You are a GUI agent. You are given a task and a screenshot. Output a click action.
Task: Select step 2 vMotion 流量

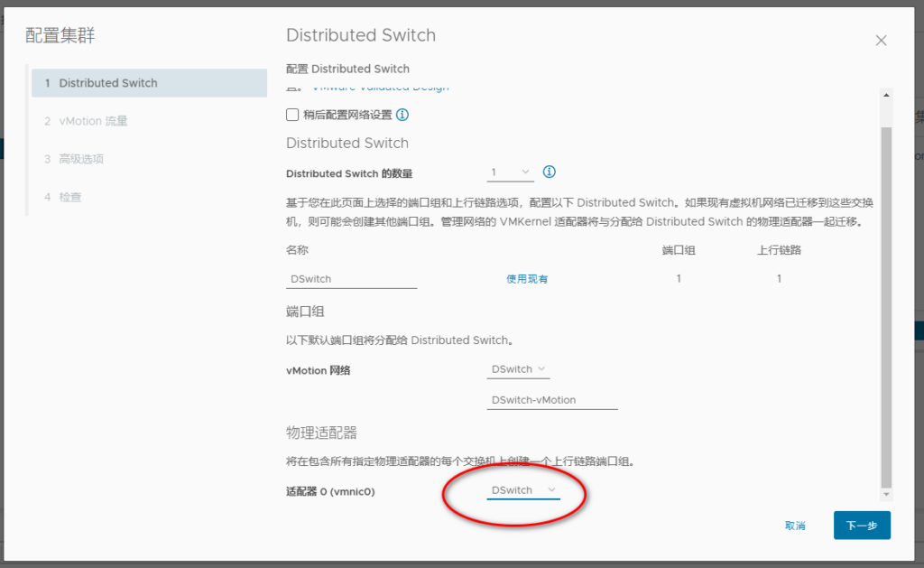coord(86,121)
